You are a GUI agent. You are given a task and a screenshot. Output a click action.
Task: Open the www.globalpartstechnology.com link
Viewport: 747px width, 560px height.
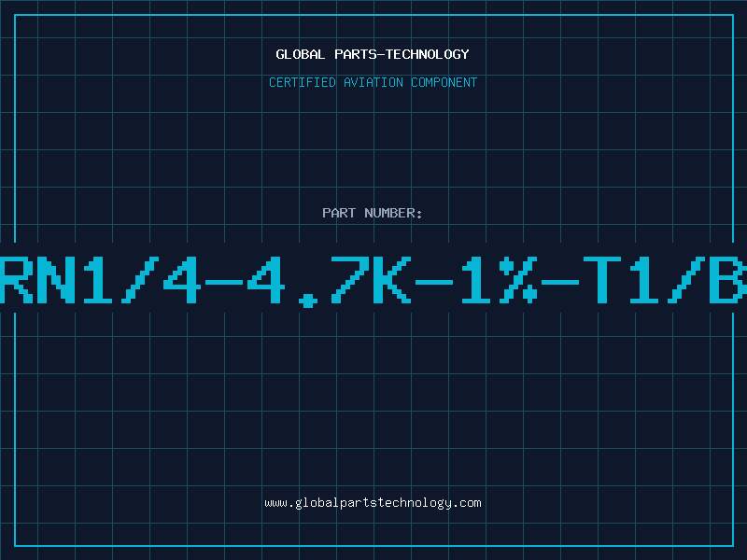(x=373, y=503)
